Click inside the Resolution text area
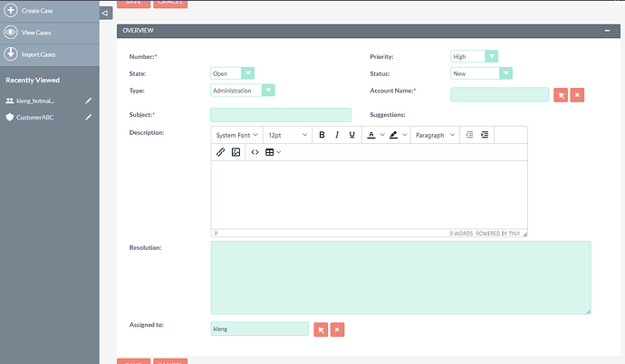Screen dimensions: 625x364 (401, 278)
